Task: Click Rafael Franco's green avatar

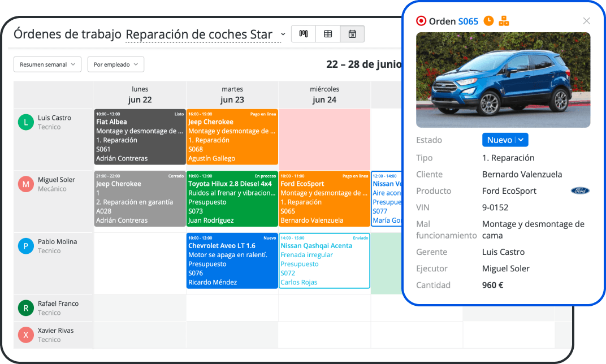Action: coord(26,308)
